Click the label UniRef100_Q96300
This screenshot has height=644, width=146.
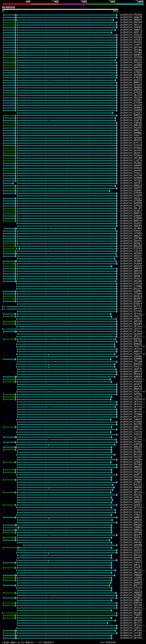point(131,60)
